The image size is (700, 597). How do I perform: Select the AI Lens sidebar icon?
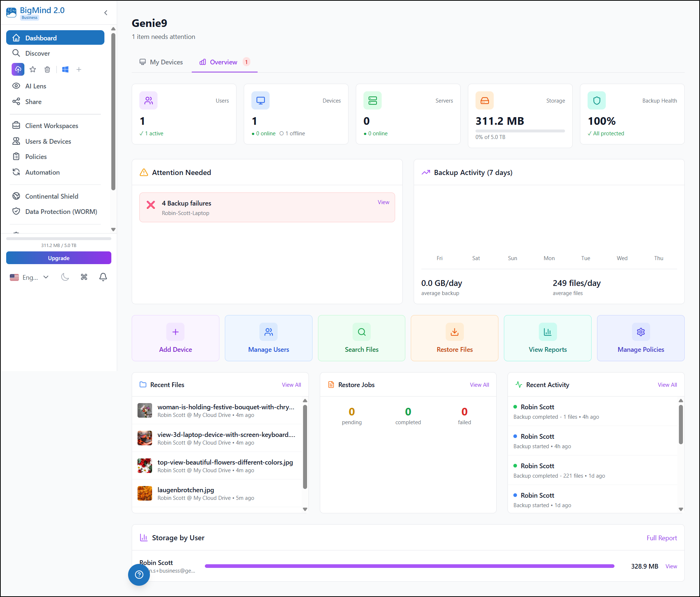coord(17,86)
